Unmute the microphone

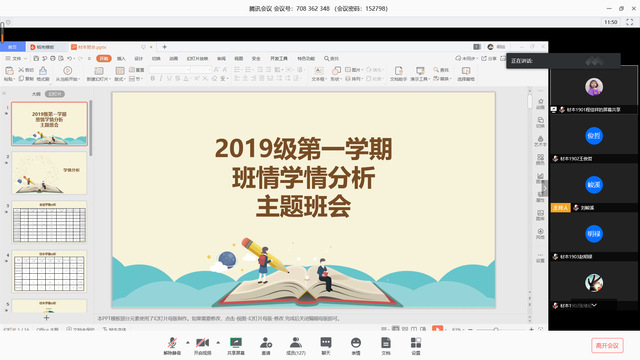coord(172,346)
